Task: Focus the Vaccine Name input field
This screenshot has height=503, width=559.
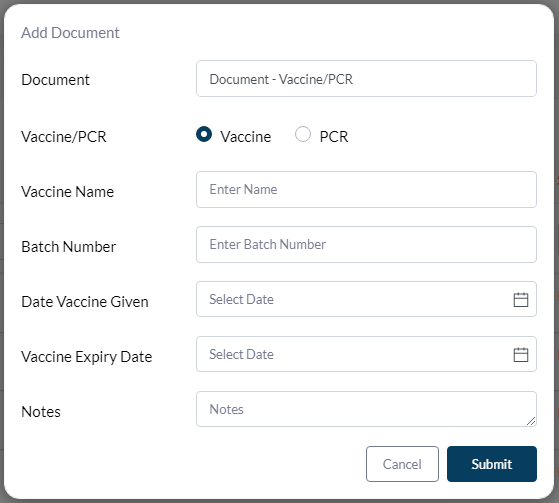Action: tap(366, 189)
